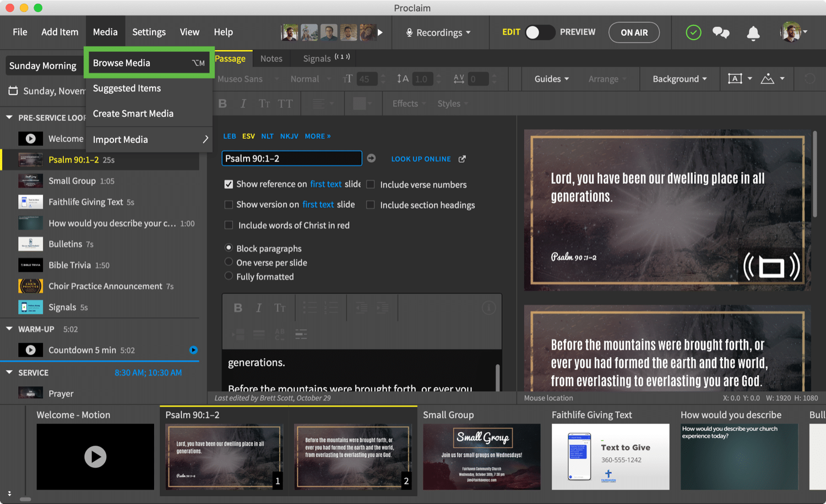Image resolution: width=826 pixels, height=504 pixels.
Task: Click the passage text editor scrollbar
Action: (x=498, y=377)
